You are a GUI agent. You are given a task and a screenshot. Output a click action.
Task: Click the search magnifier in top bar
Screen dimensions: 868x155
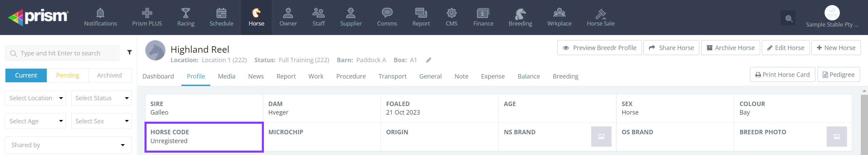coord(789,19)
